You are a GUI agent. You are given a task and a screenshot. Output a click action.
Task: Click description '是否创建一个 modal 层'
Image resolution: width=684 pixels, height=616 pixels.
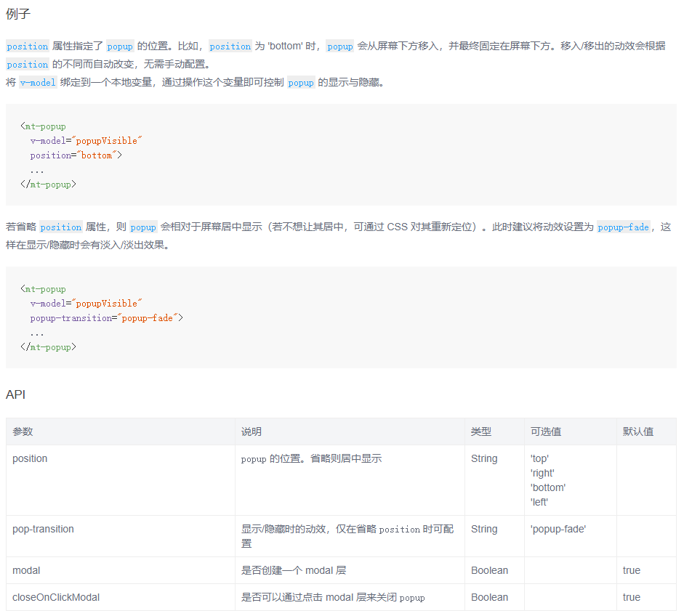pyautogui.click(x=294, y=571)
